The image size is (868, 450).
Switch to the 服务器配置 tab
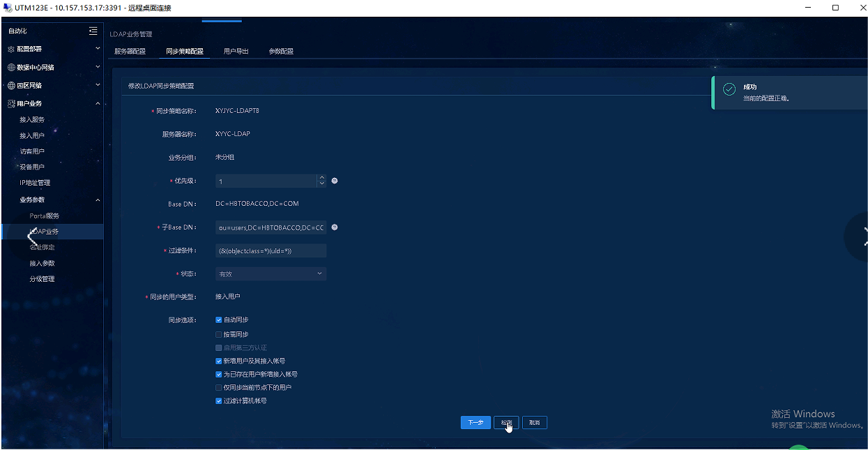(x=130, y=52)
